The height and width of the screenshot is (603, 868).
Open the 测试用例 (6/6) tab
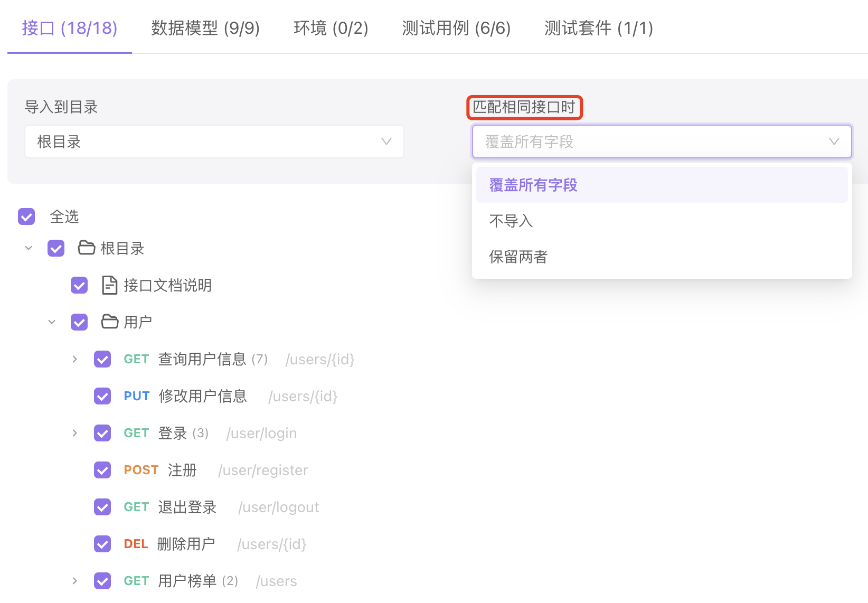pyautogui.click(x=456, y=28)
